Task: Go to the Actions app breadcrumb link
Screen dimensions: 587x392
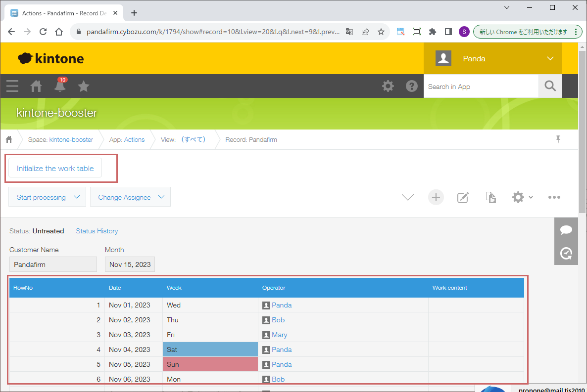Action: [134, 140]
